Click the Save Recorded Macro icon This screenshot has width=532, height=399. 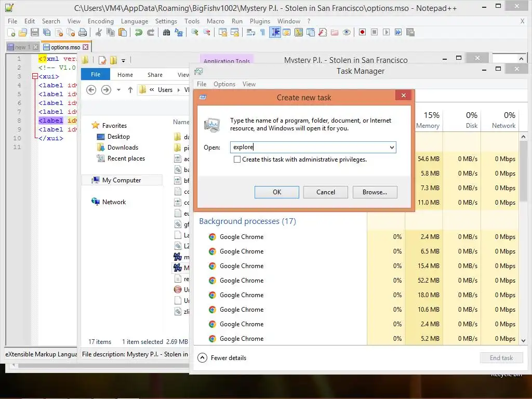pos(410,32)
